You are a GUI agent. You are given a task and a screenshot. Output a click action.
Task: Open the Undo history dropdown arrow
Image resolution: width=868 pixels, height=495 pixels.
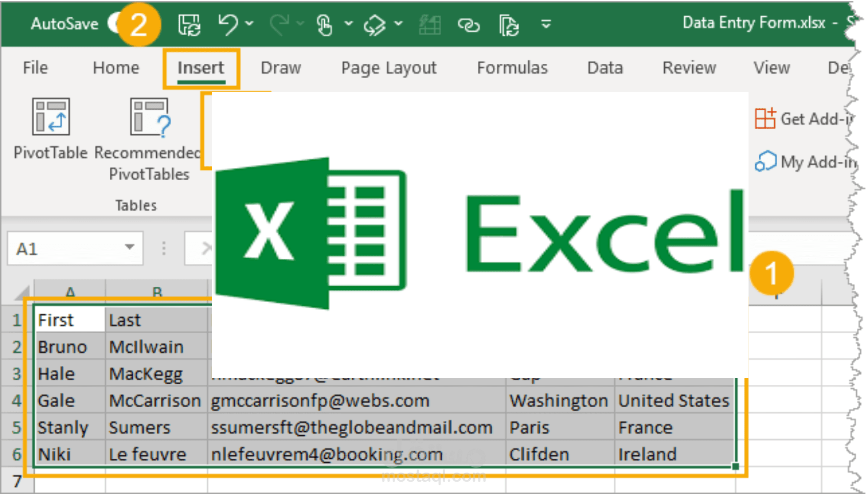pyautogui.click(x=249, y=23)
